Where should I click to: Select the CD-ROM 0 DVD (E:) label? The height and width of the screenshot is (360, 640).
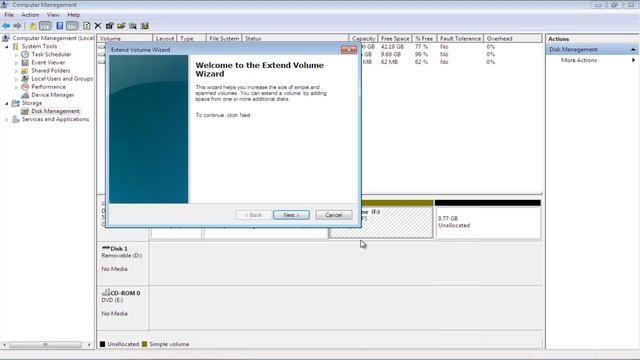click(123, 307)
